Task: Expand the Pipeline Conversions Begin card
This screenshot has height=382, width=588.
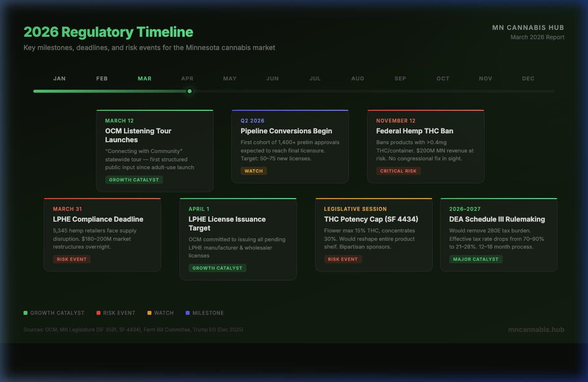Action: tap(290, 145)
